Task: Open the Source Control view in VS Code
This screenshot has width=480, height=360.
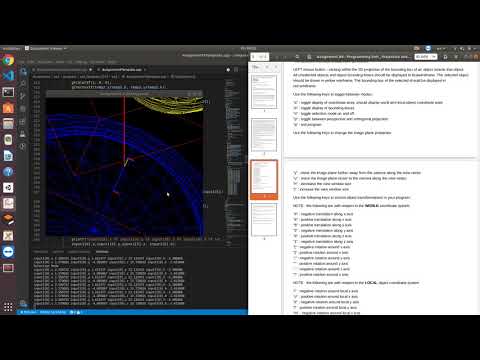Action: coord(23,96)
